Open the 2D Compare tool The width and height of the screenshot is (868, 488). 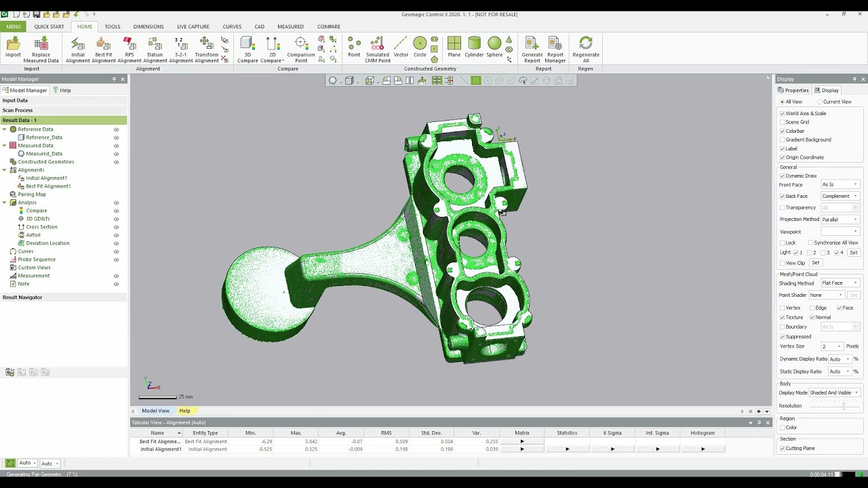click(272, 49)
